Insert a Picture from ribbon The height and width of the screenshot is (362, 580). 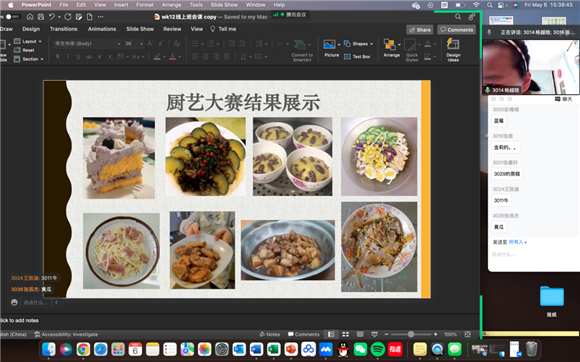click(331, 48)
